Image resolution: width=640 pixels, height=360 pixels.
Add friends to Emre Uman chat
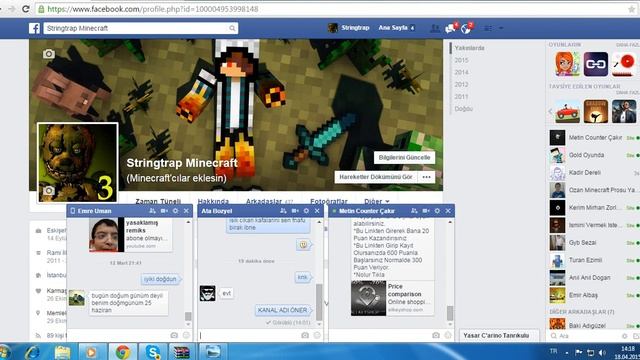pos(152,211)
